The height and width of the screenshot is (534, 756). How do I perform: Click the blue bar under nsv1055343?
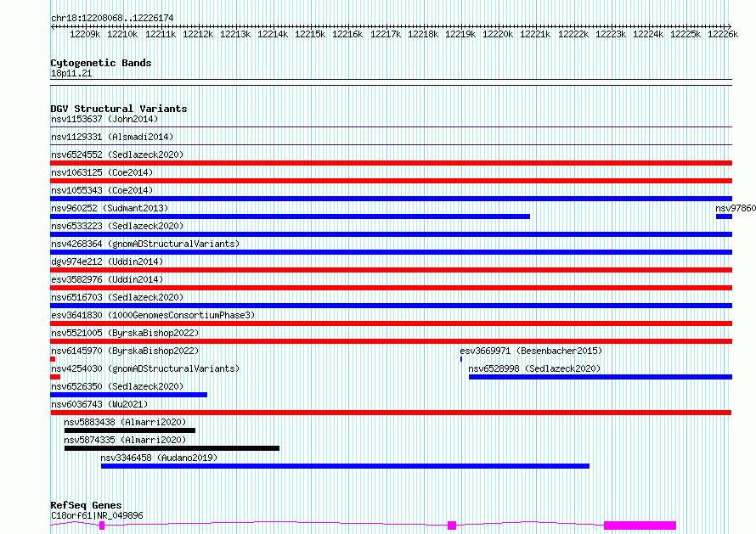391,199
